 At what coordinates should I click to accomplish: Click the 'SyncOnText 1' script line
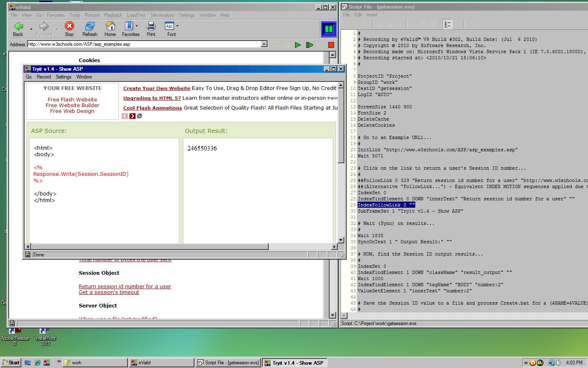coord(405,242)
